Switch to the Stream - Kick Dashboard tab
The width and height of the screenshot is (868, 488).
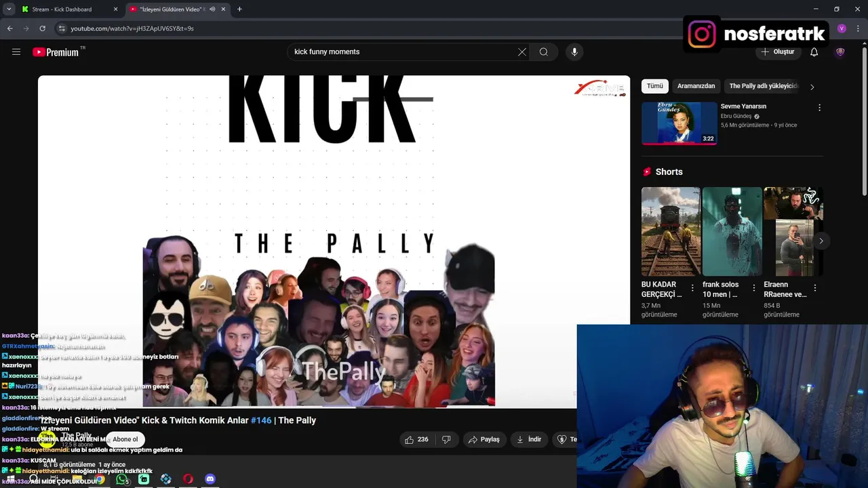(x=69, y=9)
